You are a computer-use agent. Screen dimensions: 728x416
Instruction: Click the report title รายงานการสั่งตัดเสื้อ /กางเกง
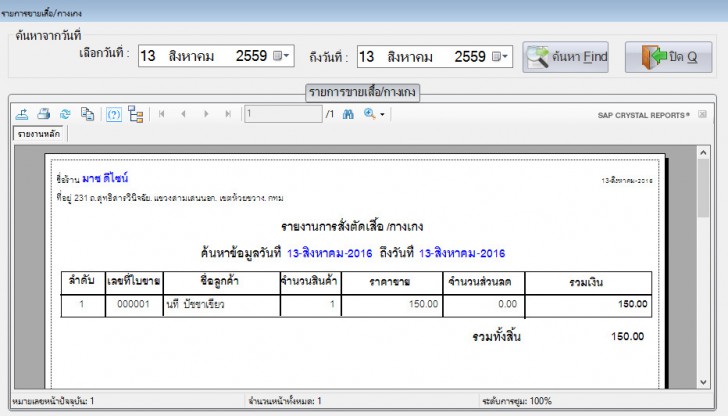[x=352, y=227]
